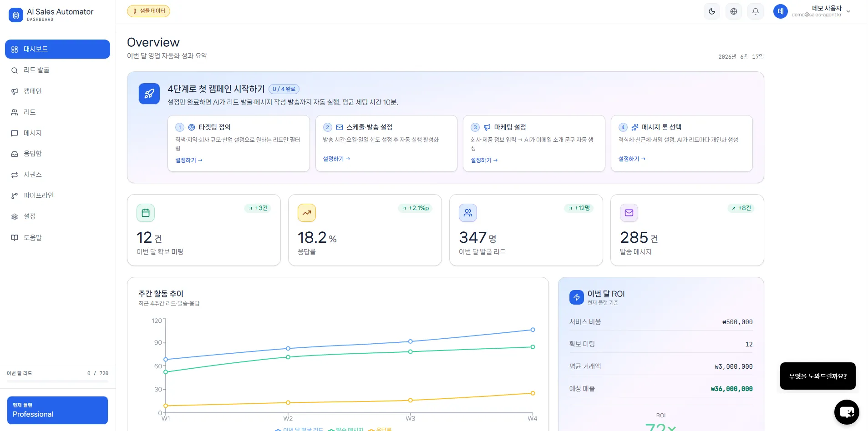Click 설정하기 link under 마케팅 설정
Image resolution: width=868 pixels, height=431 pixels.
484,160
